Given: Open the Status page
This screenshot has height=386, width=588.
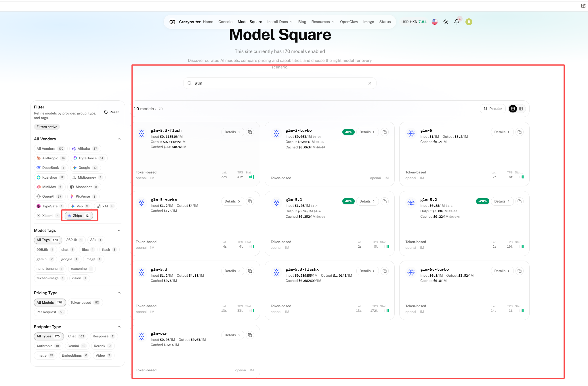Looking at the screenshot, I should click(385, 22).
